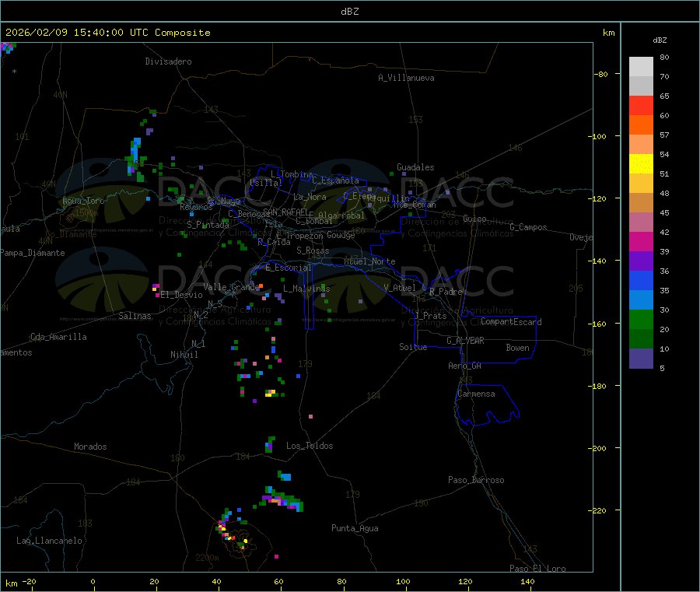This screenshot has height=592, width=700.
Task: Click the Paso_Burroso label
Action: click(476, 480)
